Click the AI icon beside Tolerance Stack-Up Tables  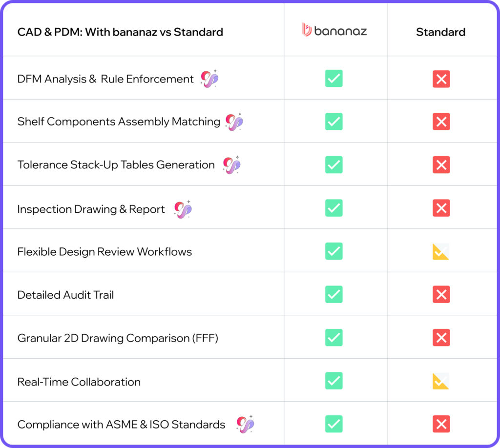point(231,165)
